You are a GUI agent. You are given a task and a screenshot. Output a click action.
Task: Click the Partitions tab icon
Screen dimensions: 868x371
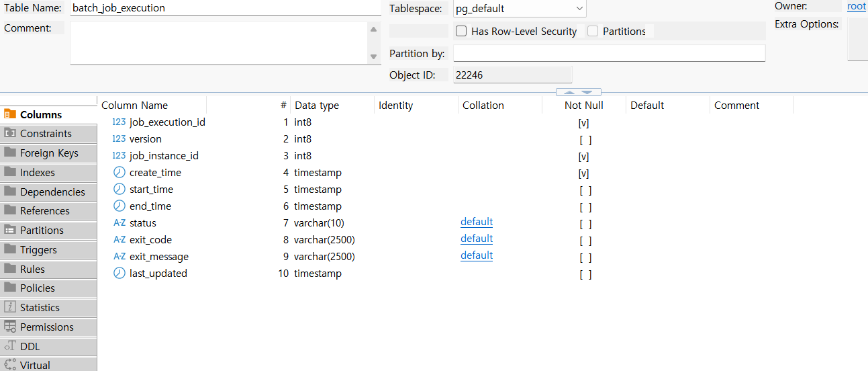pyautogui.click(x=10, y=230)
